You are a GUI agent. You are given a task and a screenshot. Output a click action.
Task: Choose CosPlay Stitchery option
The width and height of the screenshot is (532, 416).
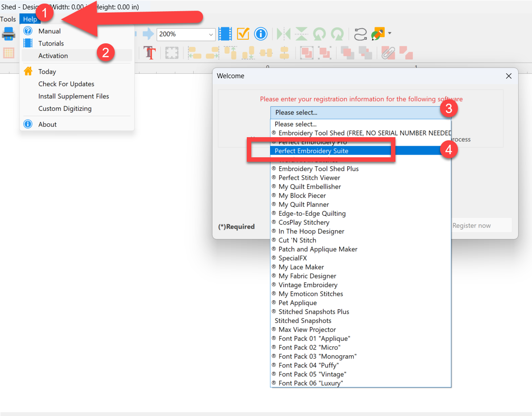coord(361,223)
